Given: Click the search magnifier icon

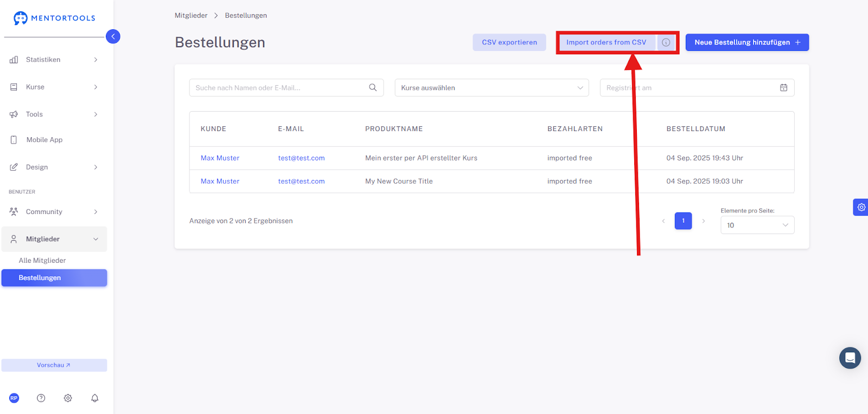Looking at the screenshot, I should pyautogui.click(x=373, y=87).
